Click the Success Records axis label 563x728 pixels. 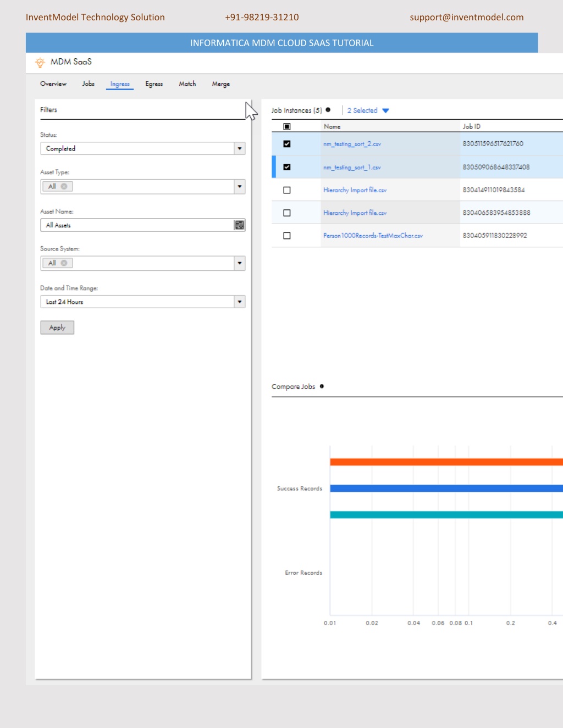(300, 488)
